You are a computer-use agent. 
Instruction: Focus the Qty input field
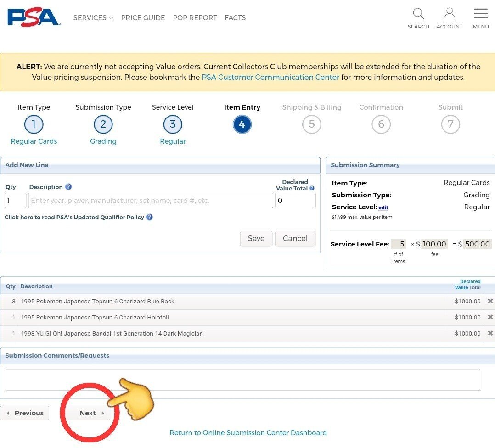click(x=16, y=200)
